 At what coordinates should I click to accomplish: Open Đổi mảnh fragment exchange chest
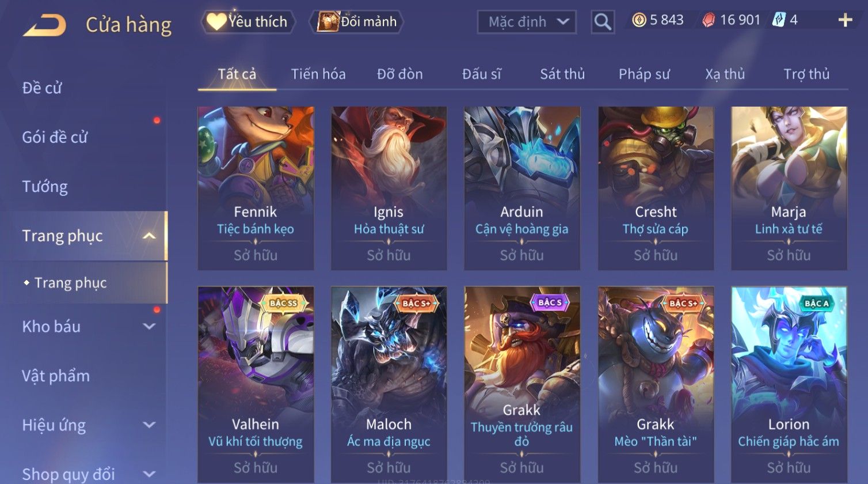[x=357, y=22]
